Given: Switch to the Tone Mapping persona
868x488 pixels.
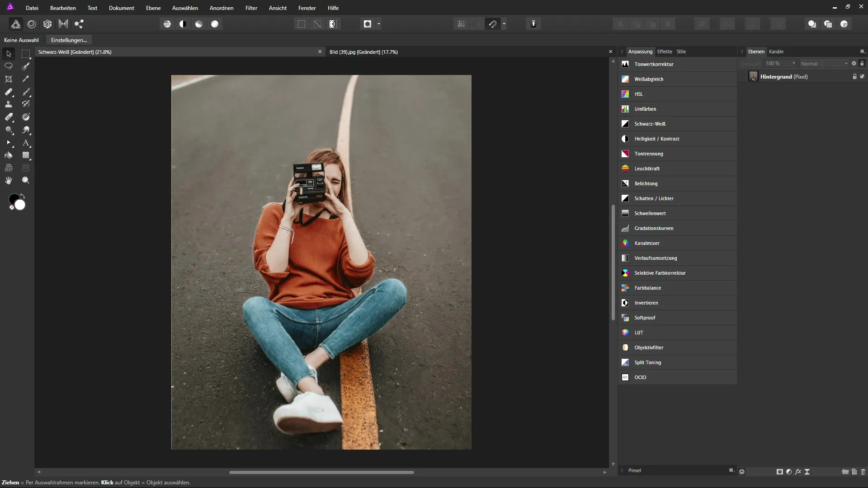Looking at the screenshot, I should click(63, 24).
